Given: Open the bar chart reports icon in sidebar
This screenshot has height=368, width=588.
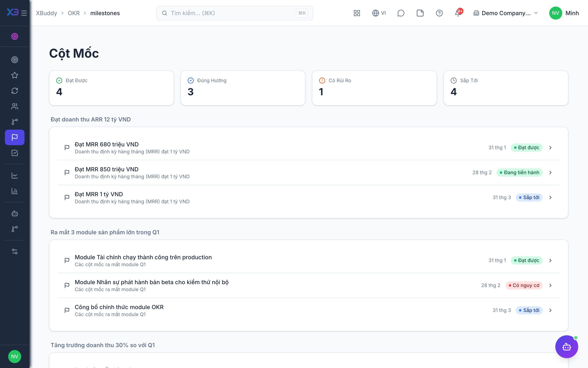Looking at the screenshot, I should pos(14,191).
